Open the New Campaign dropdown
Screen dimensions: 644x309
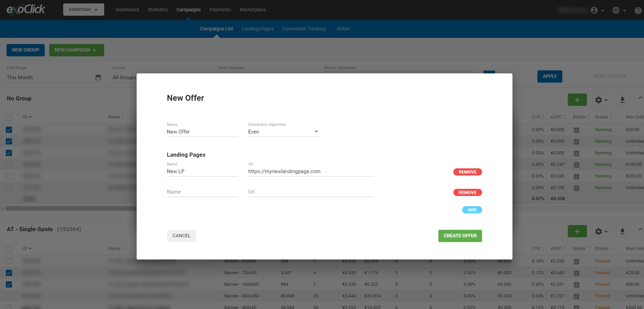pos(76,50)
